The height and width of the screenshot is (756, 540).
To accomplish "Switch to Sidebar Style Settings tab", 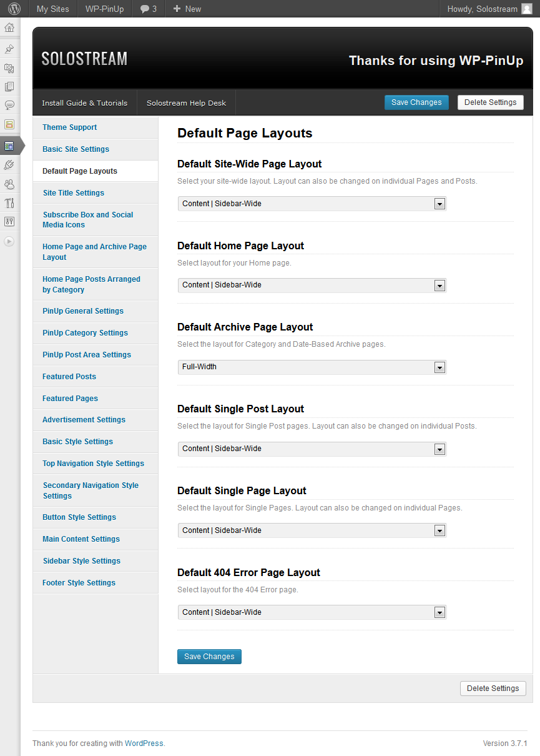I will [x=96, y=561].
